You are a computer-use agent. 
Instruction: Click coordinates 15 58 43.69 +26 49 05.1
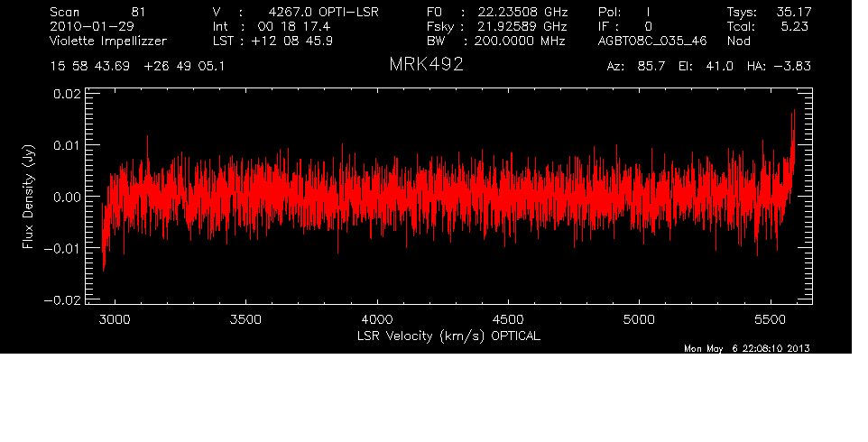coord(137,67)
